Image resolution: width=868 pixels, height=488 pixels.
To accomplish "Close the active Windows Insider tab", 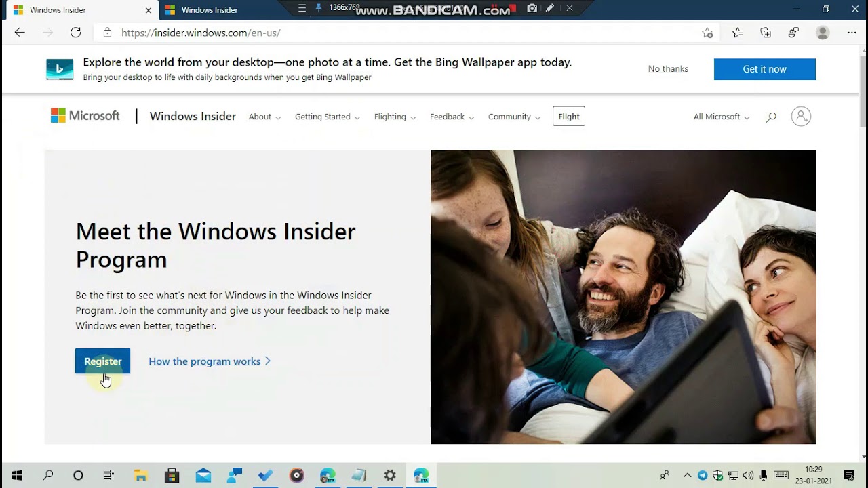I will [149, 10].
